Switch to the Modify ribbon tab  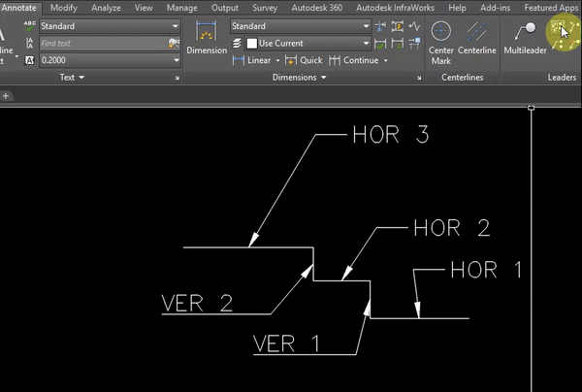[x=63, y=8]
